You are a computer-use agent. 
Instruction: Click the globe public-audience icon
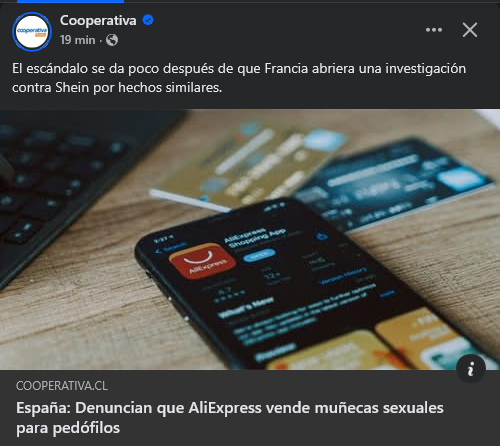point(112,40)
